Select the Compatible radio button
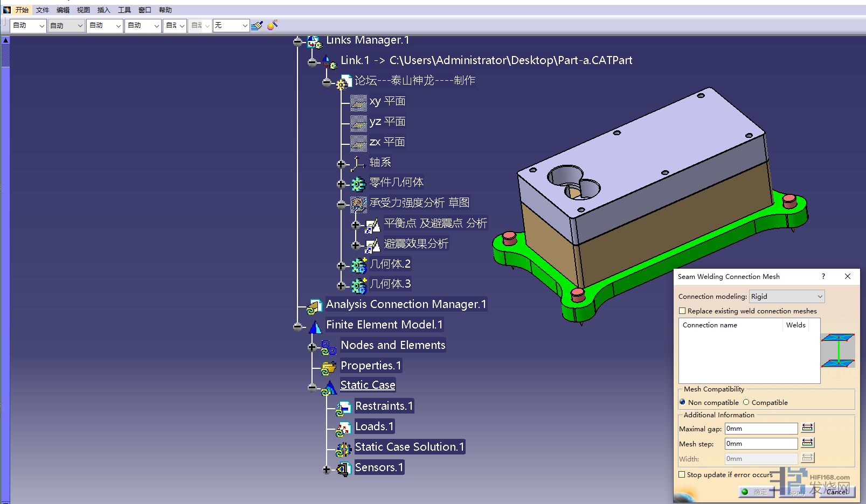866x504 pixels. click(746, 402)
